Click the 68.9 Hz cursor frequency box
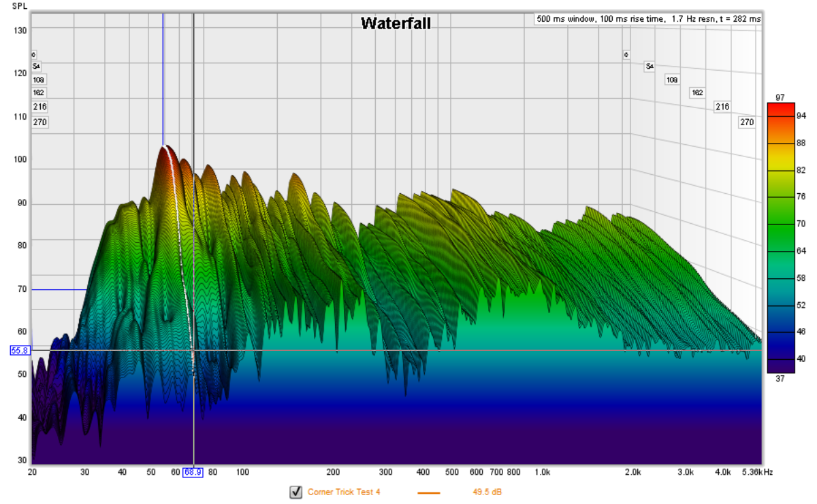Image resolution: width=817 pixels, height=504 pixels. point(193,472)
